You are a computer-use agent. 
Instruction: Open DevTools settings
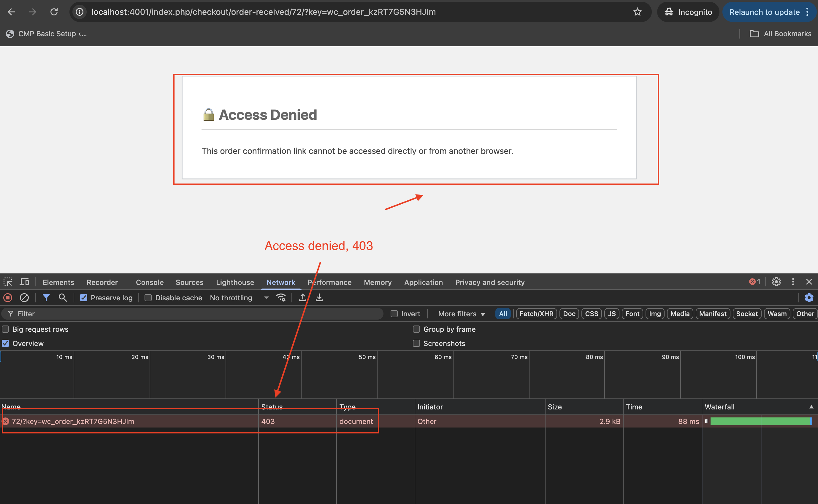point(776,282)
